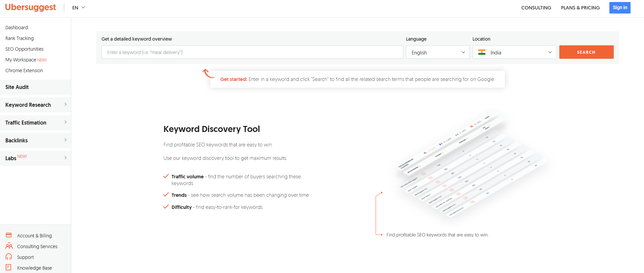Open the EN language selector

click(78, 7)
